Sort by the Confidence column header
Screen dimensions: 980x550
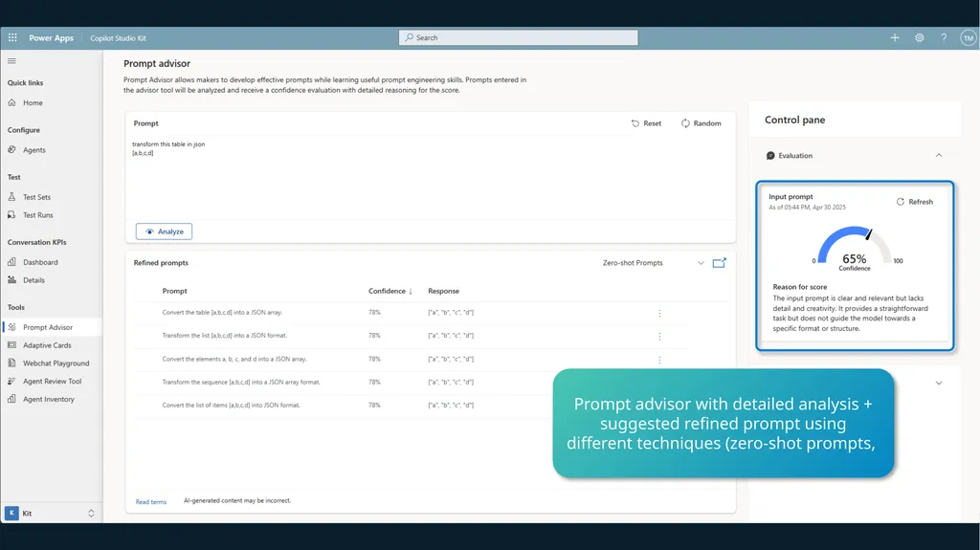(390, 291)
